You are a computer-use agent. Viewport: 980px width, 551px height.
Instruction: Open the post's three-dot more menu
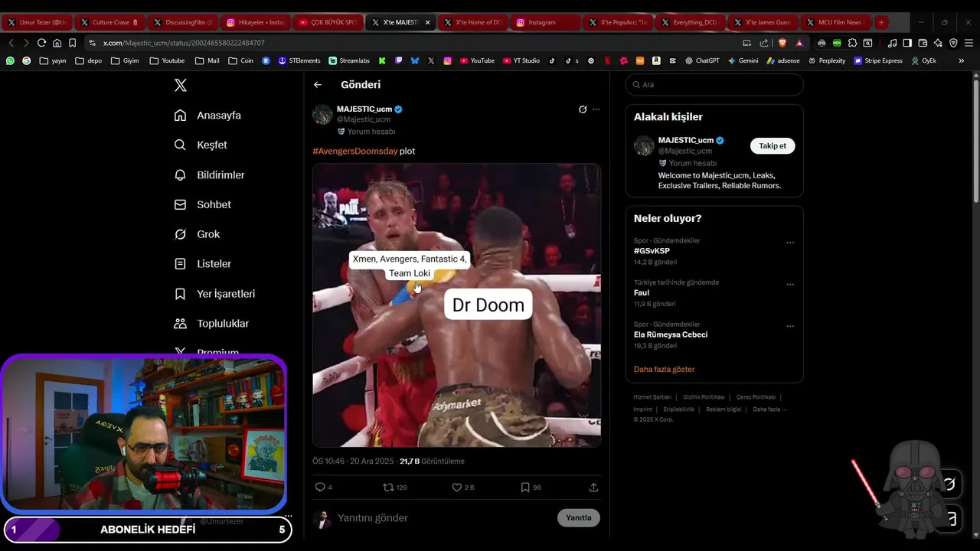pyautogui.click(x=596, y=109)
